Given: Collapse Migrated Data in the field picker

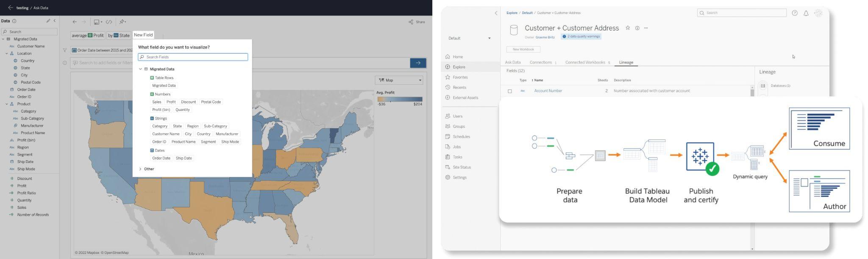Looking at the screenshot, I should click(140, 69).
